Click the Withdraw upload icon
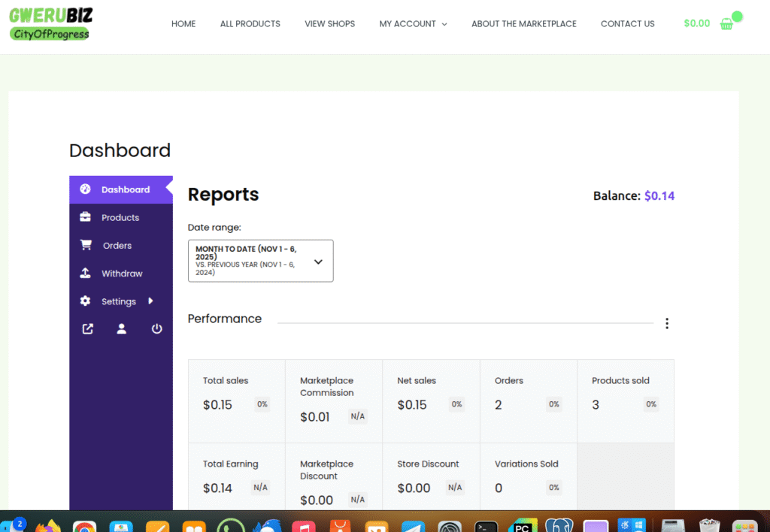Screen dimensions: 770x532 point(86,274)
